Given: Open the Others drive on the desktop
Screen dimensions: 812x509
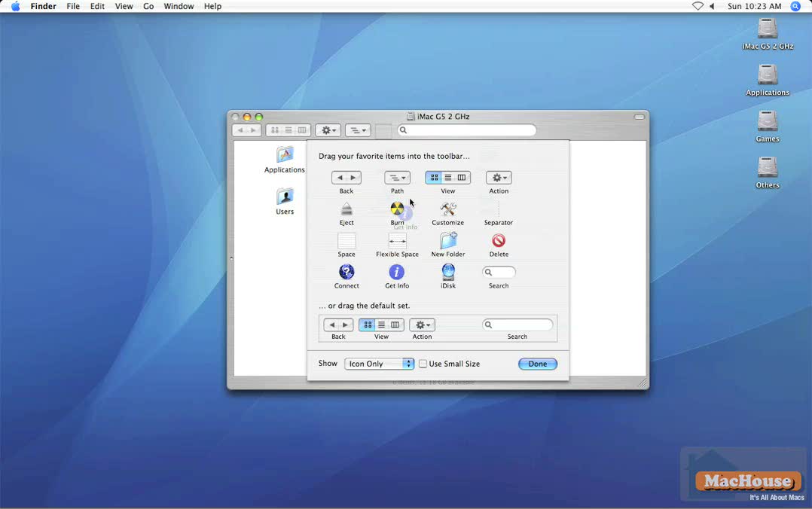Looking at the screenshot, I should (768, 167).
